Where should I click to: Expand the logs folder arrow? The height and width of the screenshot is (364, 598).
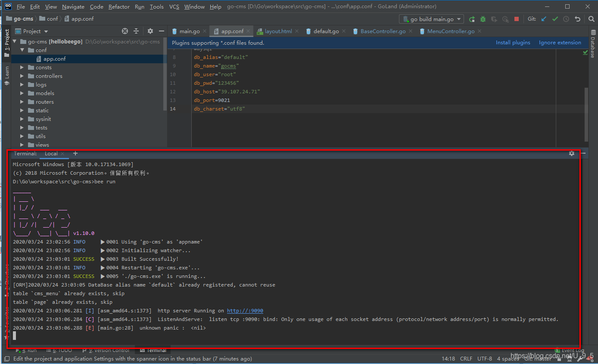(22, 84)
